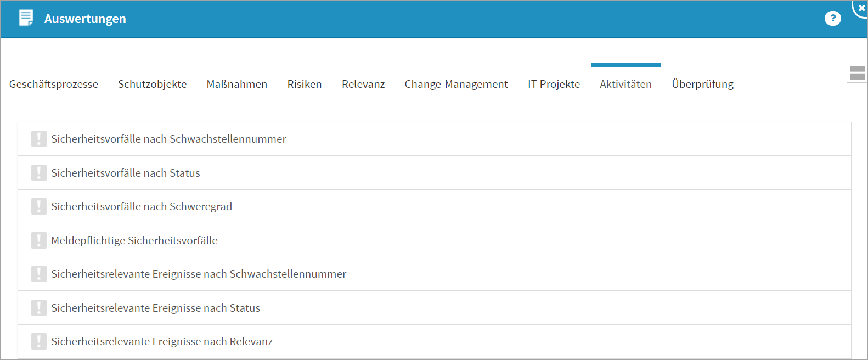Select the Maßnahmen tab
The width and height of the screenshot is (868, 360).
(x=237, y=84)
